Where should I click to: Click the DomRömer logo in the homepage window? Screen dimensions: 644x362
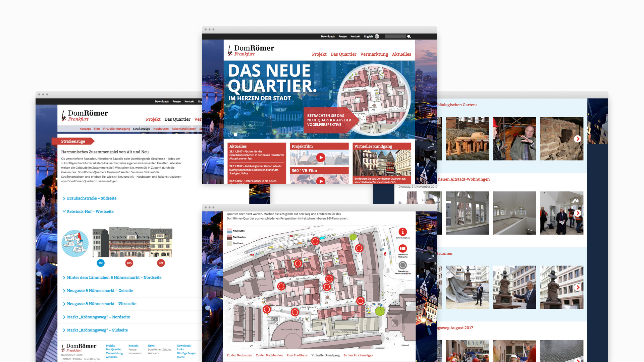[x=251, y=50]
